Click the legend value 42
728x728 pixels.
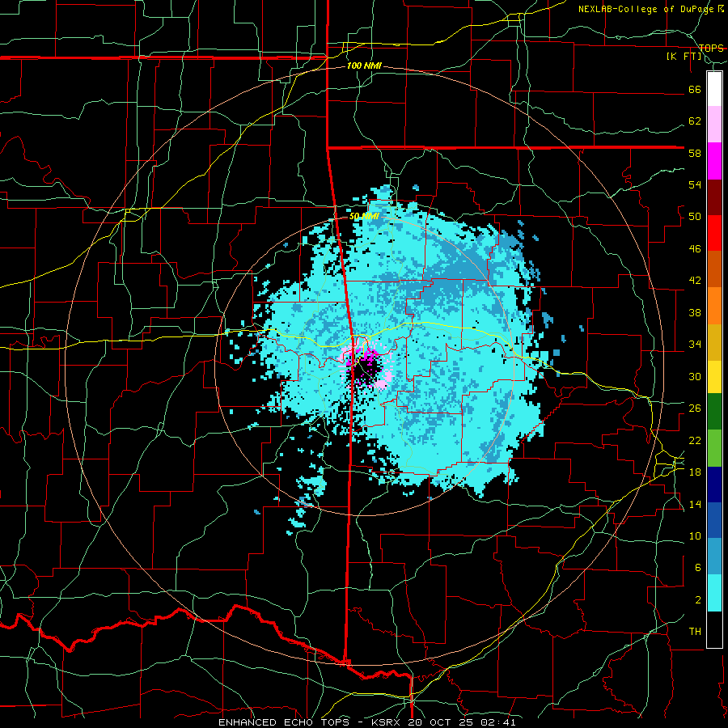[x=695, y=281]
